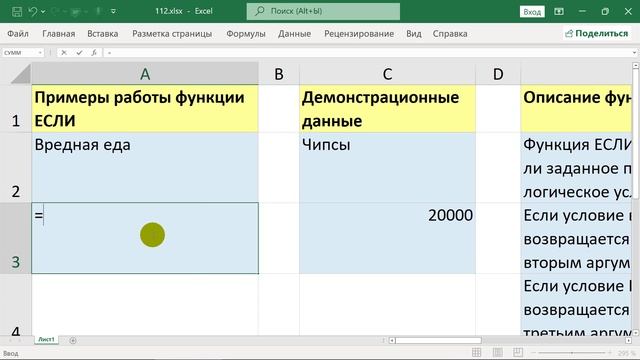Switch to the Главная ribbon tab

click(x=58, y=34)
